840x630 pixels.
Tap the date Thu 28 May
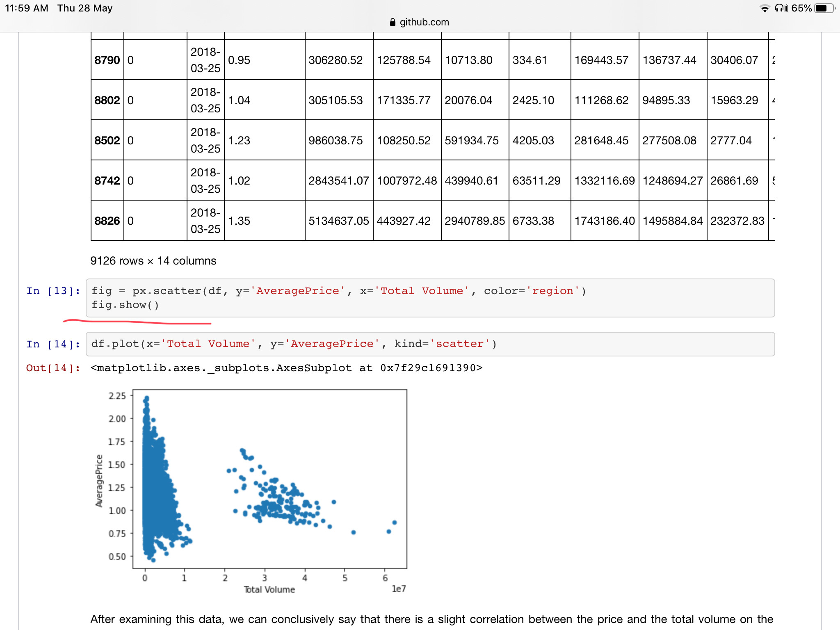(x=85, y=8)
